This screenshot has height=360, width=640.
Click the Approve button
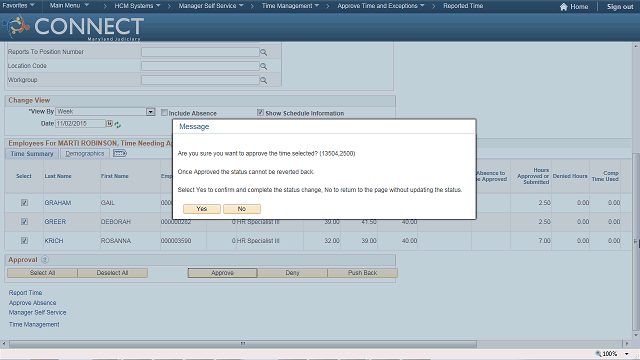[x=222, y=273]
